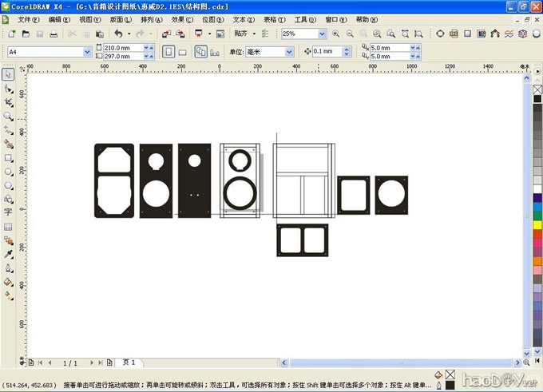543x392 pixels.
Task: Select the Rectangle tool
Action: 8,157
